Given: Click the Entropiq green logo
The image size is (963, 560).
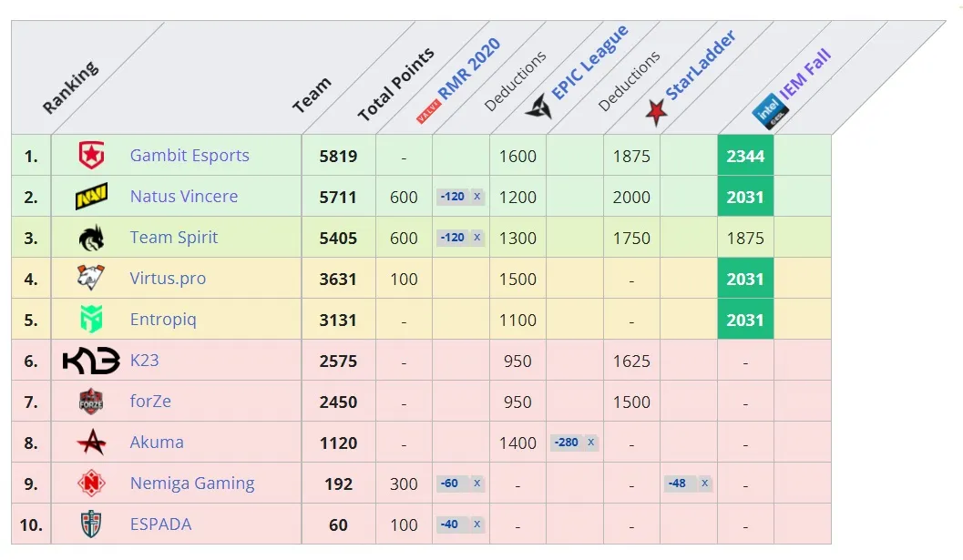Looking at the screenshot, I should [x=91, y=320].
